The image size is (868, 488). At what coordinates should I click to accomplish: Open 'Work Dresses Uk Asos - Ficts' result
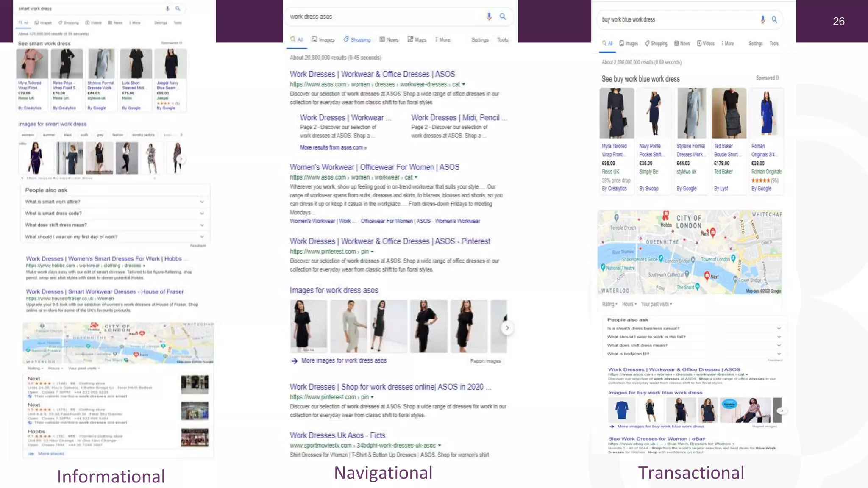(337, 435)
